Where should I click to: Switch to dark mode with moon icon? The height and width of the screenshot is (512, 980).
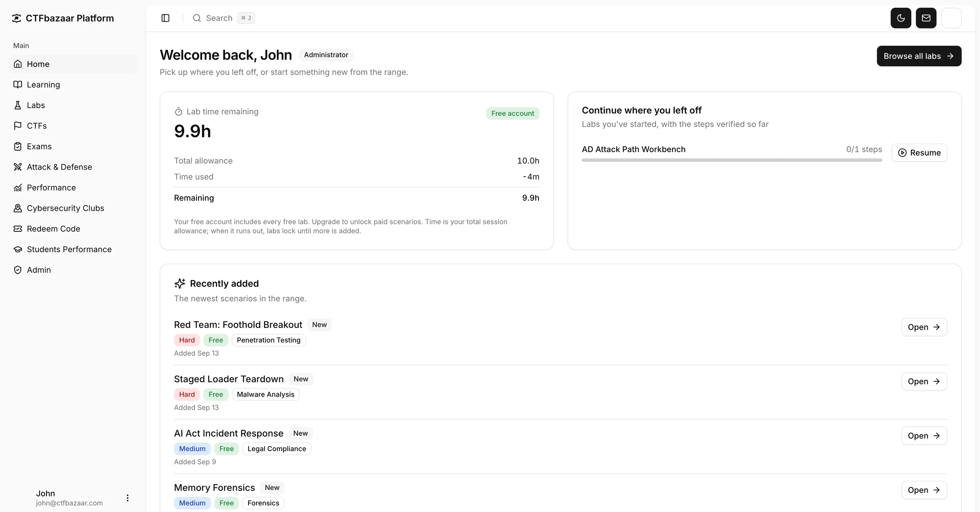click(x=901, y=18)
